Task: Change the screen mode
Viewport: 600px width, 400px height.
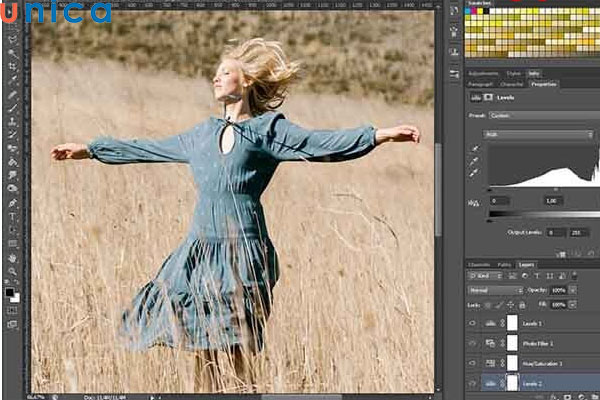Action: (x=12, y=325)
